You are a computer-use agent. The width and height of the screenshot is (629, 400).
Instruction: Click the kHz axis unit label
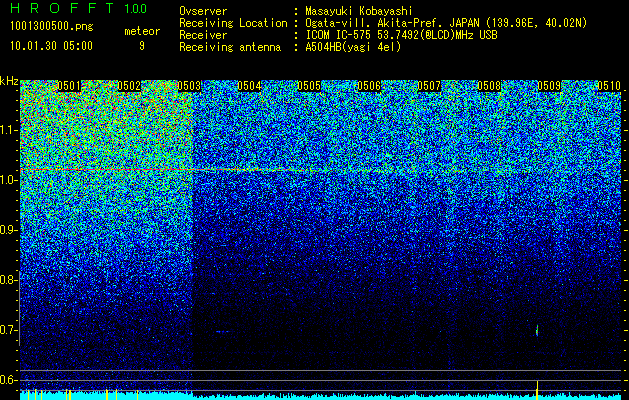9,81
